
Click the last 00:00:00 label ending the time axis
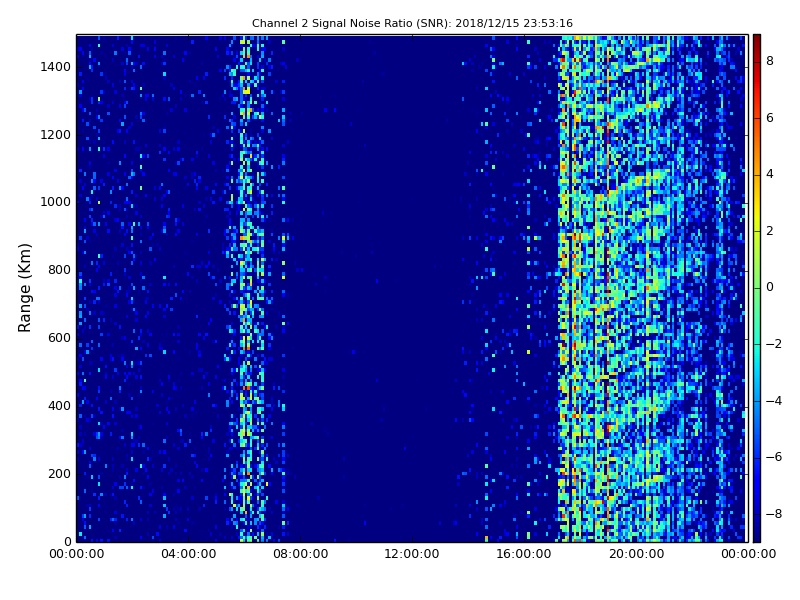[748, 554]
